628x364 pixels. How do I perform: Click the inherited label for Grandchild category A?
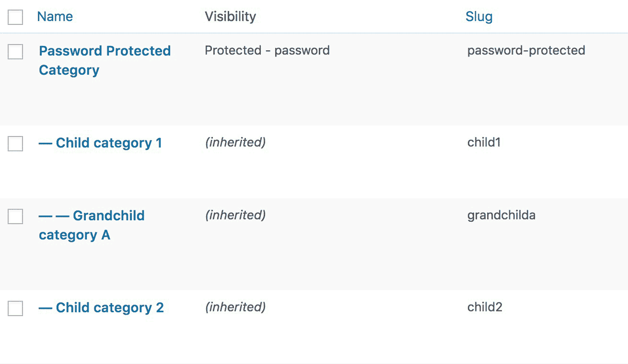coord(235,215)
